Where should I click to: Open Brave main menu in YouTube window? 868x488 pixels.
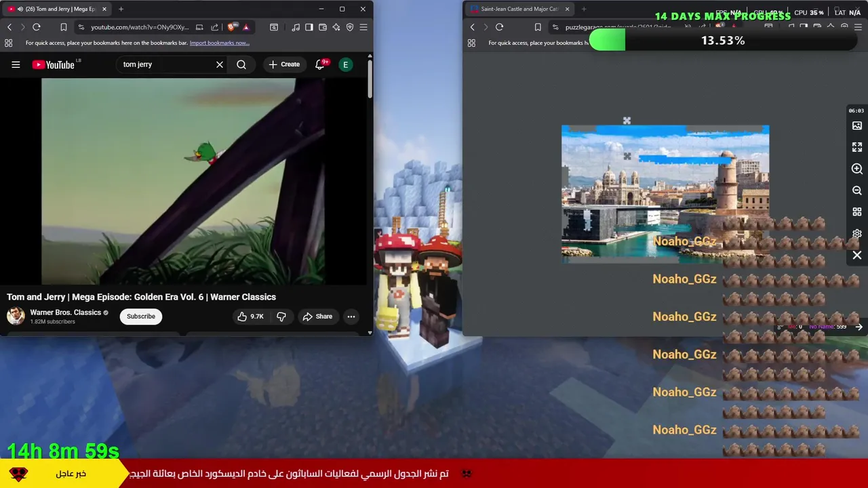(x=363, y=27)
